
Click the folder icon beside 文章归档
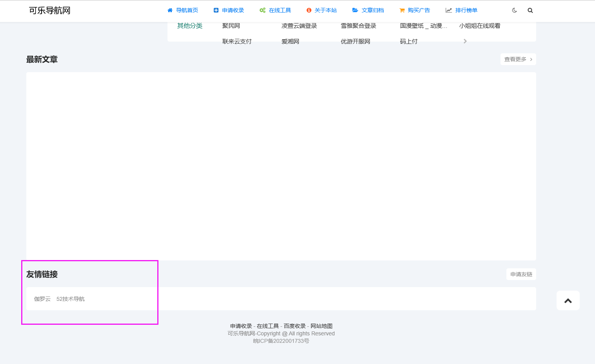(x=355, y=11)
